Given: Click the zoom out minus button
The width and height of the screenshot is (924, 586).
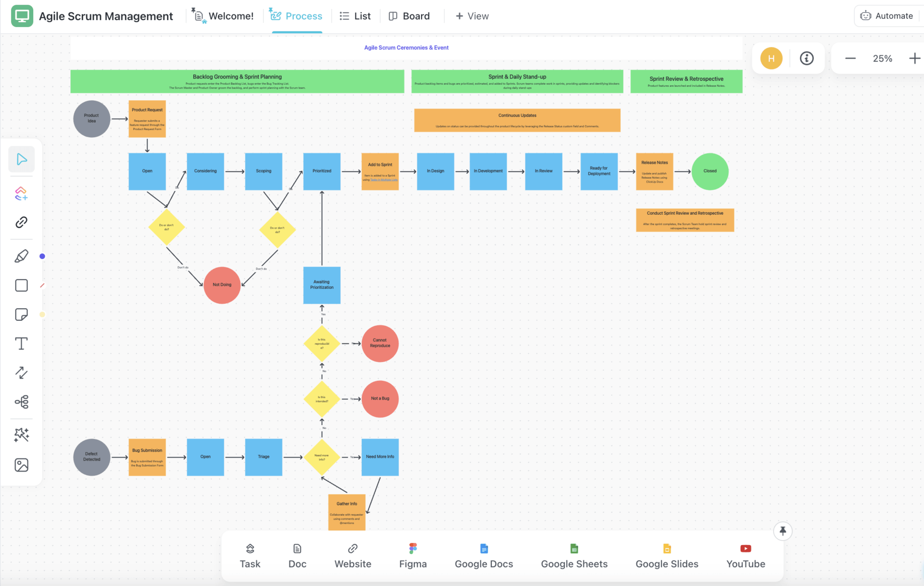Looking at the screenshot, I should pyautogui.click(x=850, y=57).
